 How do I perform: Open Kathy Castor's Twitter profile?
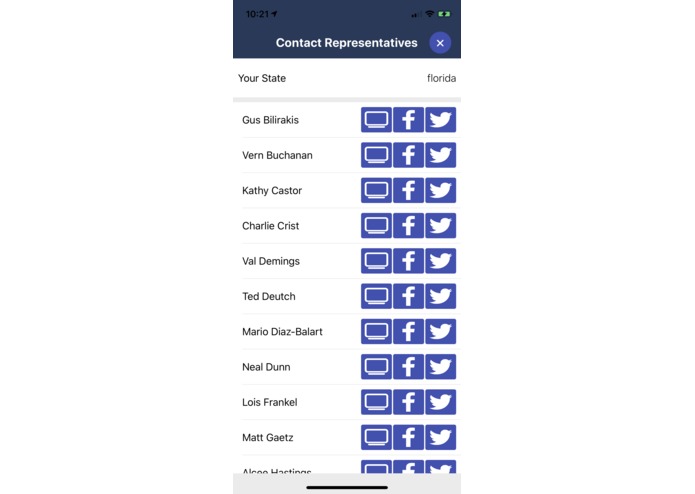[x=440, y=190]
